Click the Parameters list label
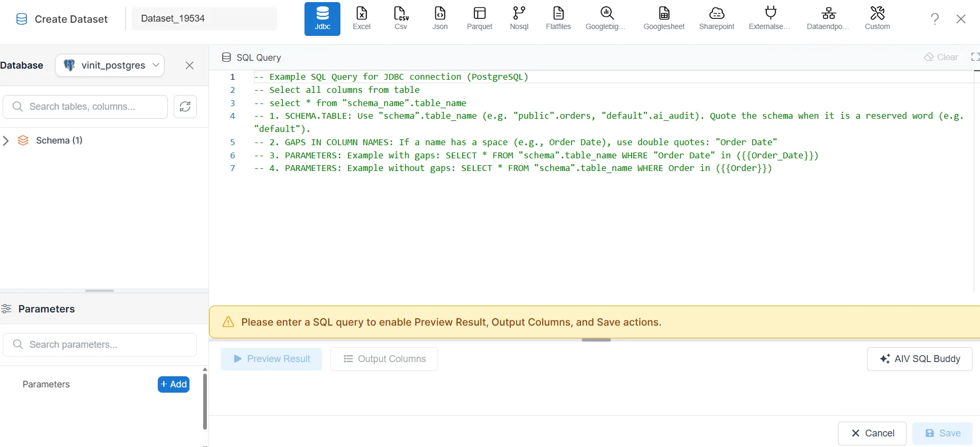 coord(46,384)
